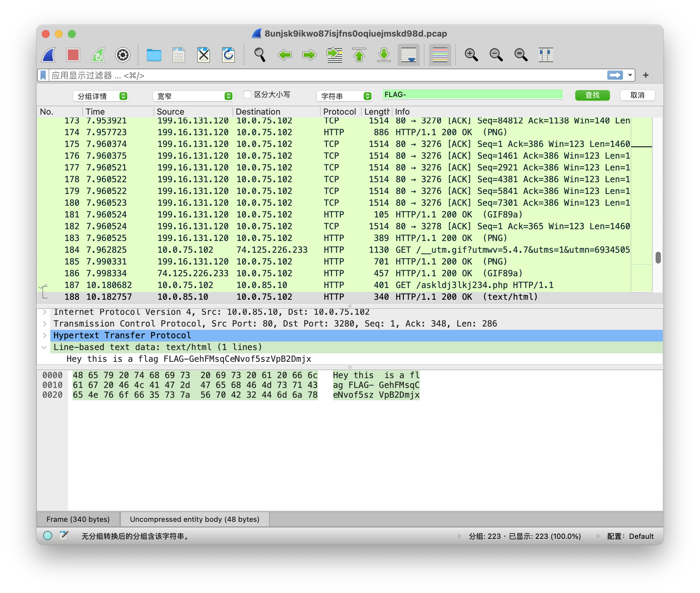Reset text to normal size icon
The height and width of the screenshot is (593, 700).
[521, 55]
